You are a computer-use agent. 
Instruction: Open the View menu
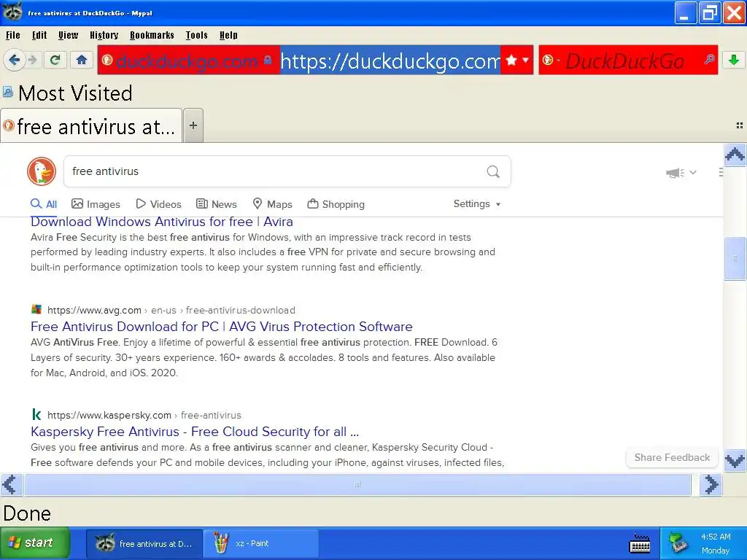coord(68,35)
